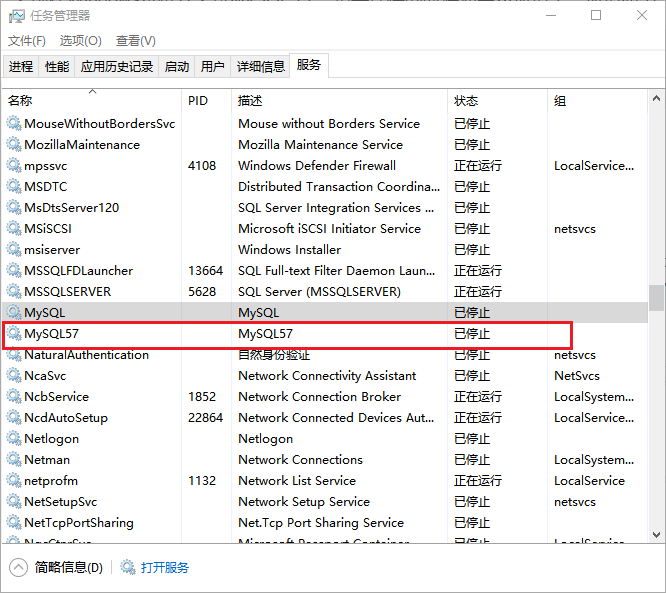
Task: Click the Mozilla Maintenance Service description
Action: [320, 144]
